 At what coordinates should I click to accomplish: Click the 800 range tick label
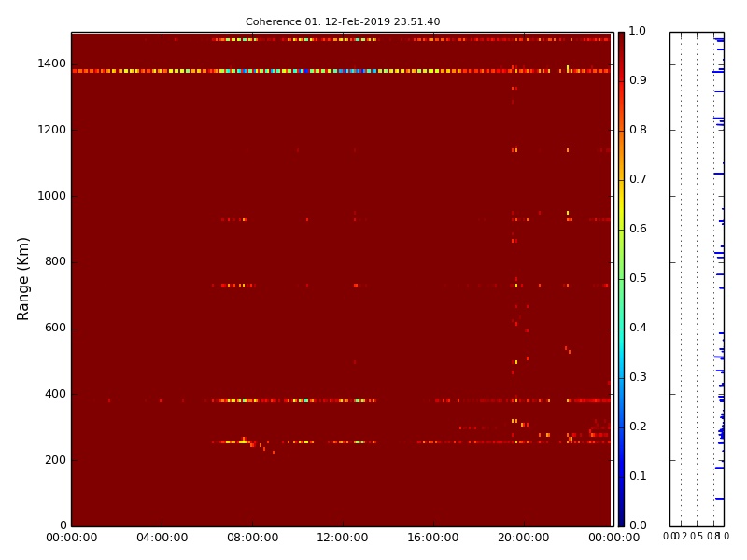coord(55,262)
